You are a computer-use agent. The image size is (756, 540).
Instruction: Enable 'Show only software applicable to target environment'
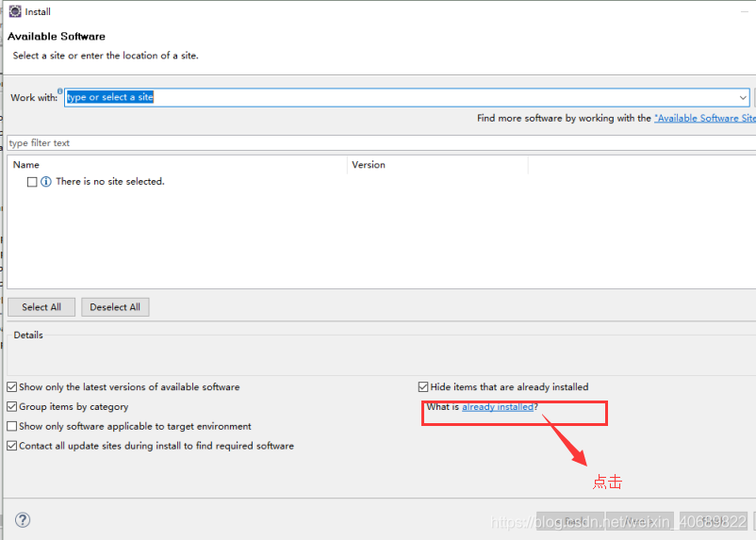12,426
